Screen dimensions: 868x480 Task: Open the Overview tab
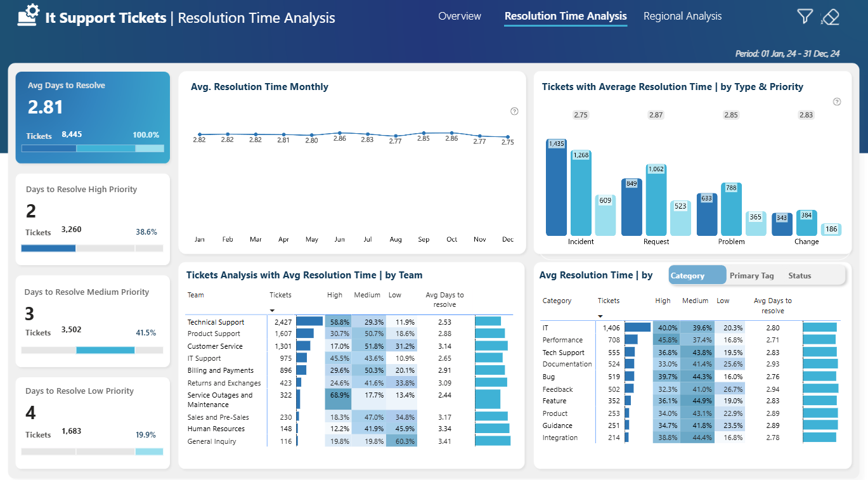(460, 16)
